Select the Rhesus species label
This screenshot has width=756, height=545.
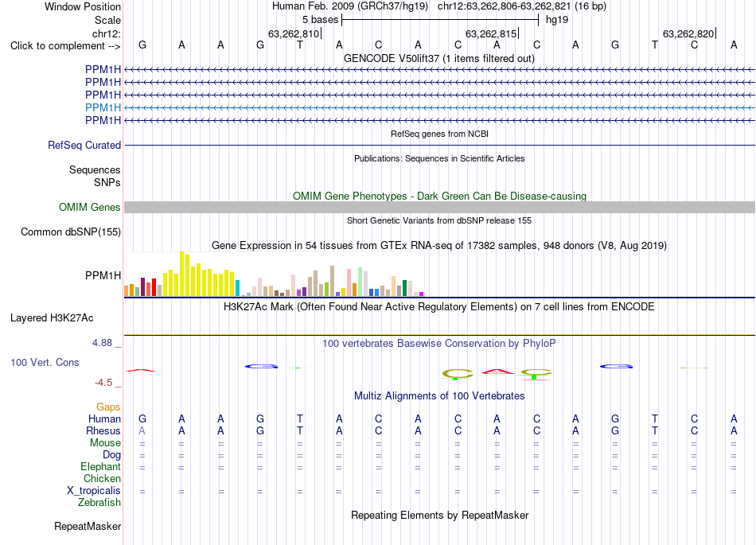pos(103,430)
